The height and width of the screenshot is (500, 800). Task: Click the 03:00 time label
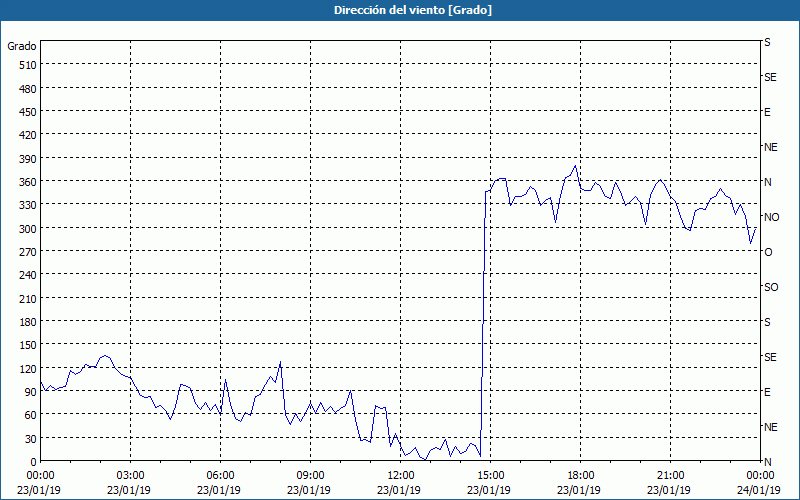(x=129, y=476)
